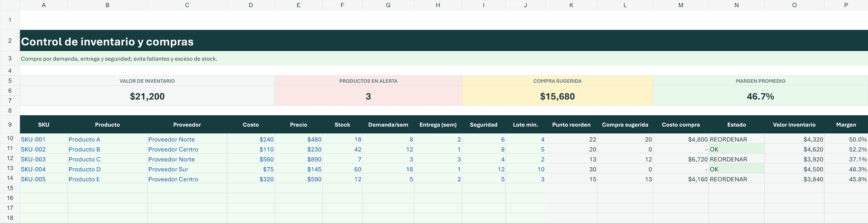Viewport: 868px width, 223px height.
Task: Click the $21,200 inventory value
Action: pyautogui.click(x=147, y=96)
